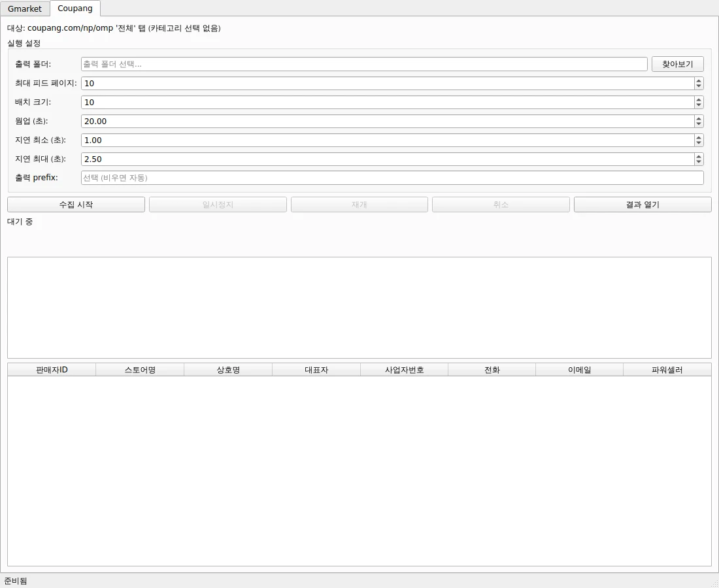719x588 pixels.
Task: Focus the 최대 피드 페이지 value field
Action: 388,84
